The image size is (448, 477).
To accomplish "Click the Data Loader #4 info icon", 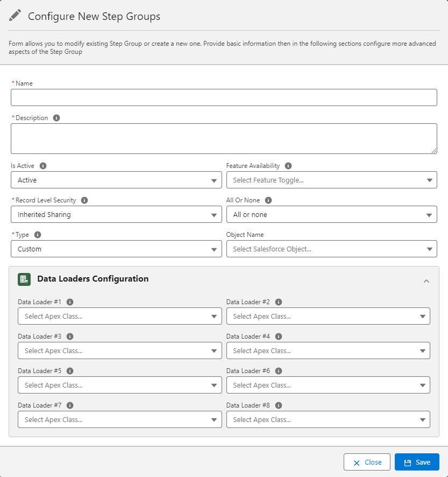I will 279,336.
